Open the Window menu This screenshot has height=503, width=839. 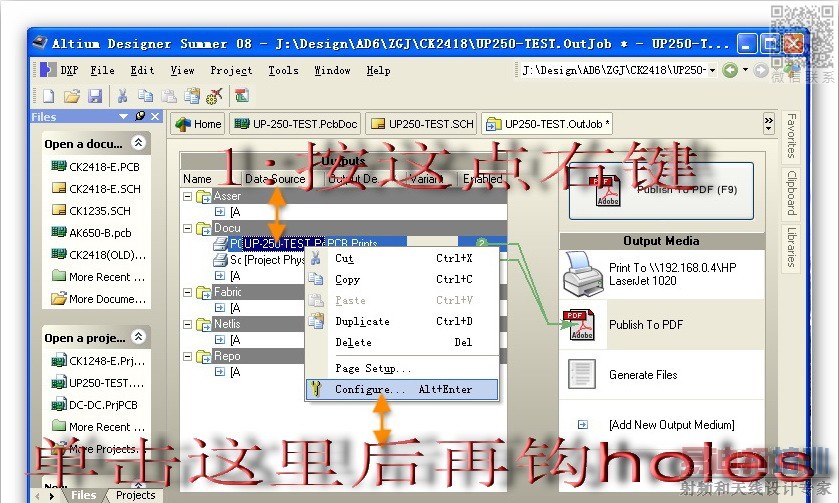point(332,70)
